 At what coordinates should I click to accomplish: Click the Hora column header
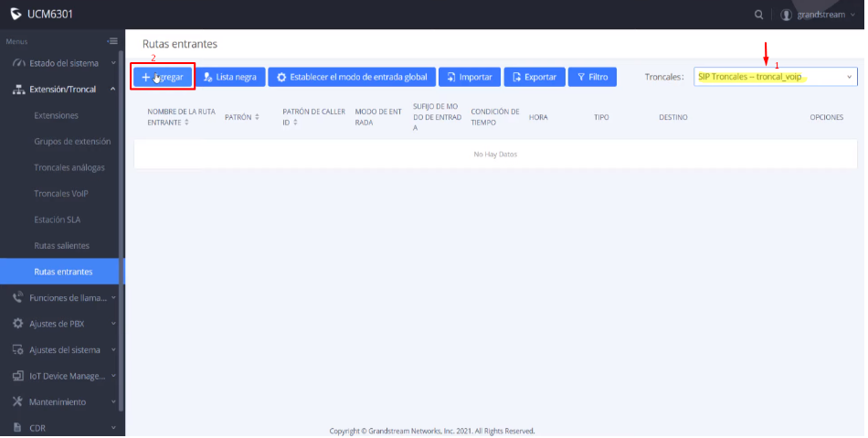pos(538,117)
